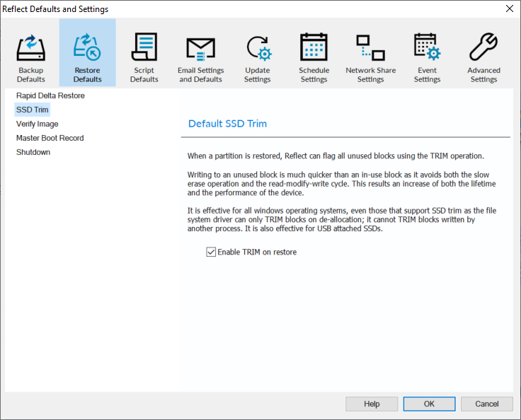Select Rapid Delta Restore in the list
521x420 pixels.
coord(50,95)
